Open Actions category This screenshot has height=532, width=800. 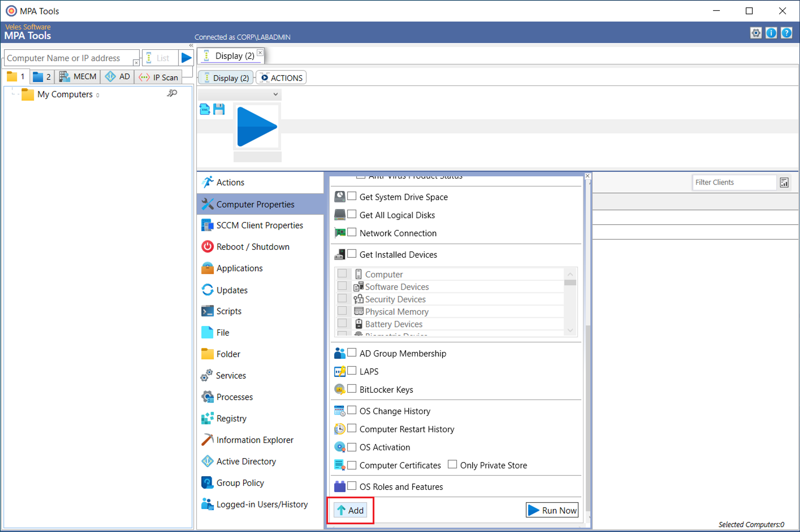(260, 182)
